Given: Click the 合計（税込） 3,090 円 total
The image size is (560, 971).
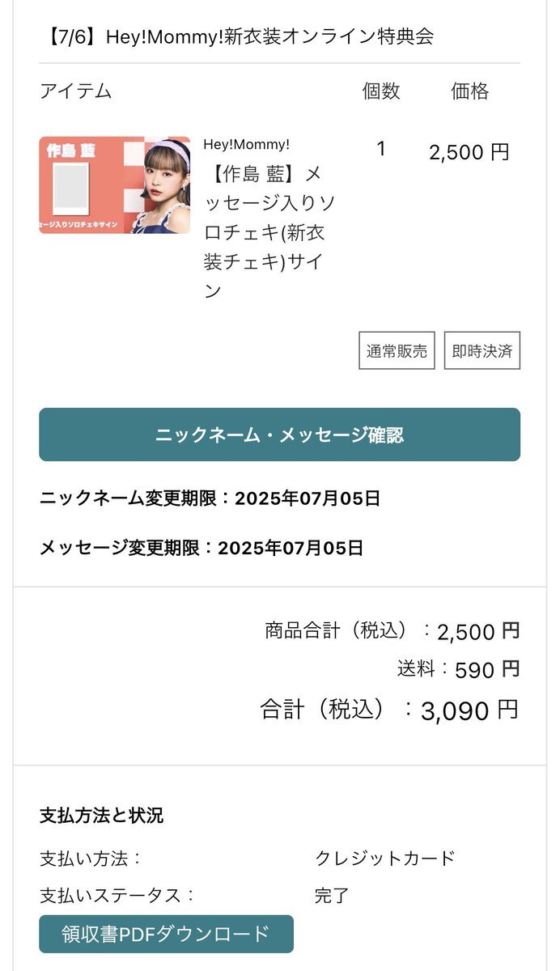Looking at the screenshot, I should (x=389, y=710).
